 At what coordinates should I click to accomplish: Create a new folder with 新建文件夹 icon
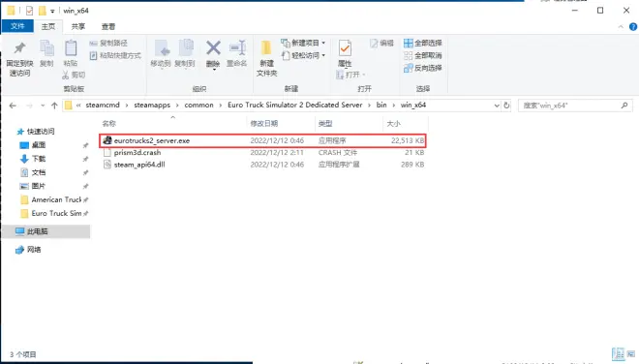[x=266, y=48]
